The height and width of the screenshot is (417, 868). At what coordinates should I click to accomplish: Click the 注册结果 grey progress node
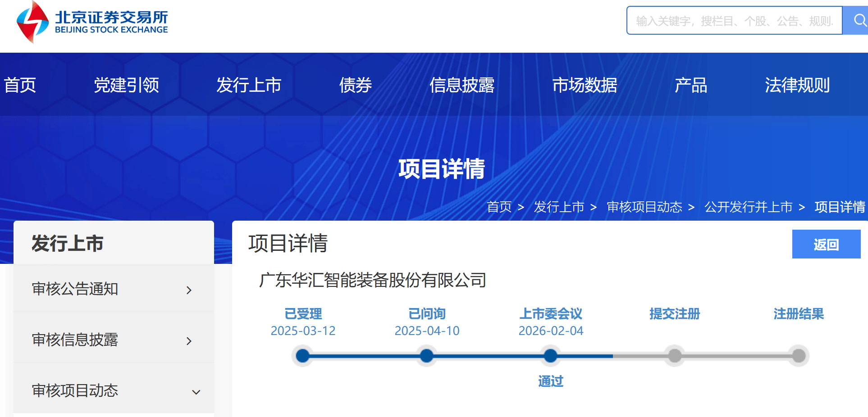799,356
